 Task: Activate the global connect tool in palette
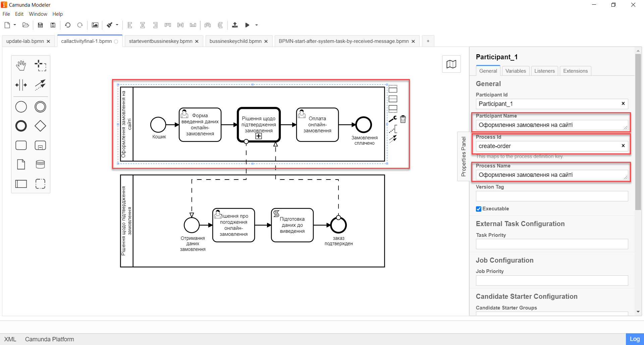pos(40,85)
